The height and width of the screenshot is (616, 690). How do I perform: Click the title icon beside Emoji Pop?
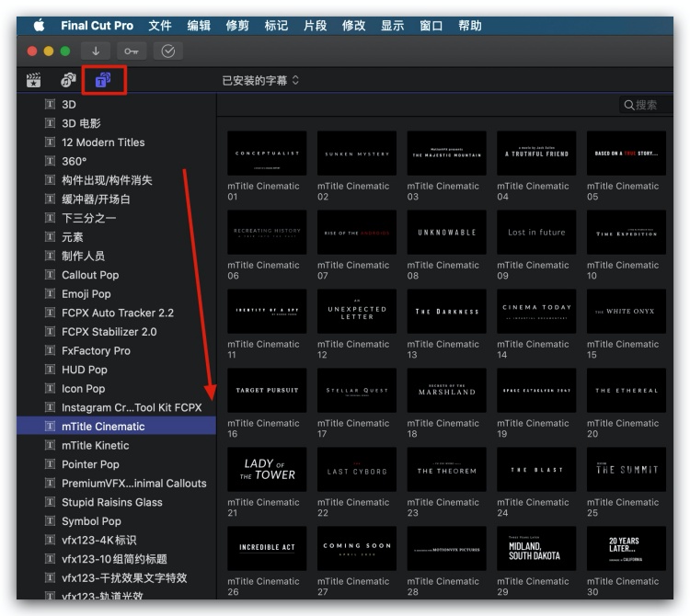51,293
